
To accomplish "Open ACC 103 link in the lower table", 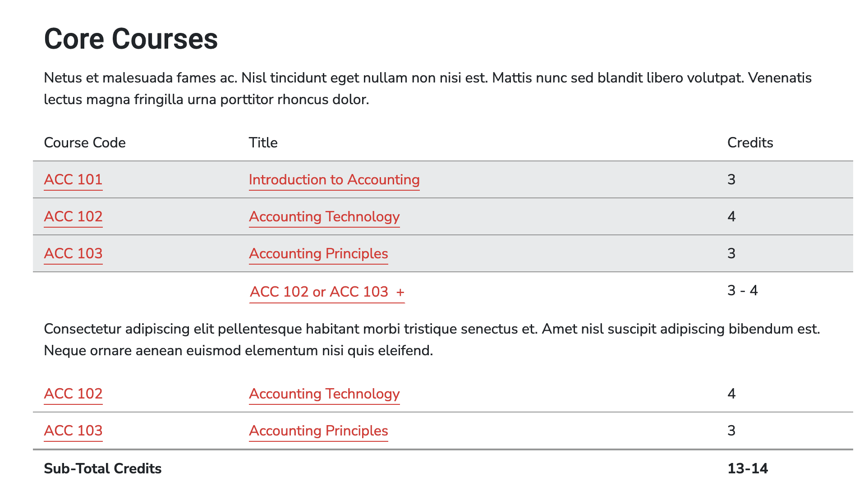I will point(73,431).
